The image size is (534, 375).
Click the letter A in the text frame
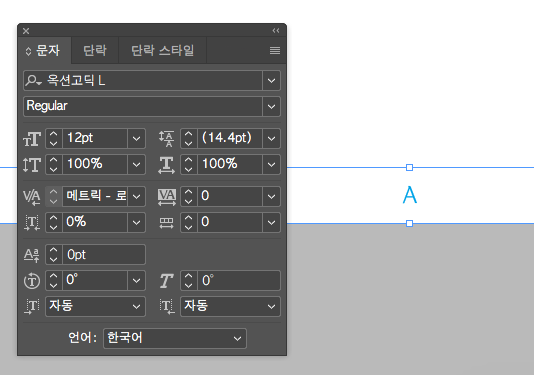click(410, 195)
